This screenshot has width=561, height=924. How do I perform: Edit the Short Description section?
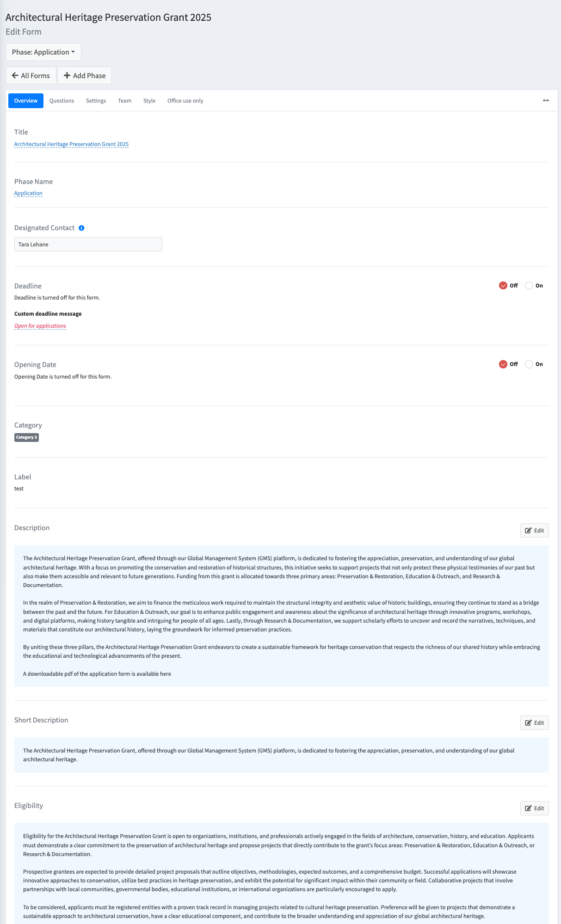534,722
